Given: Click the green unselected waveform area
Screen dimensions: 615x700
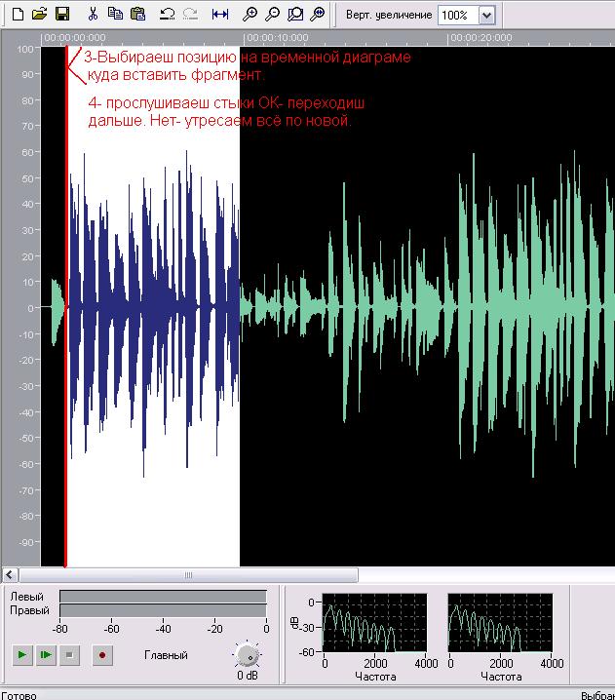Looking at the screenshot, I should (x=427, y=308).
